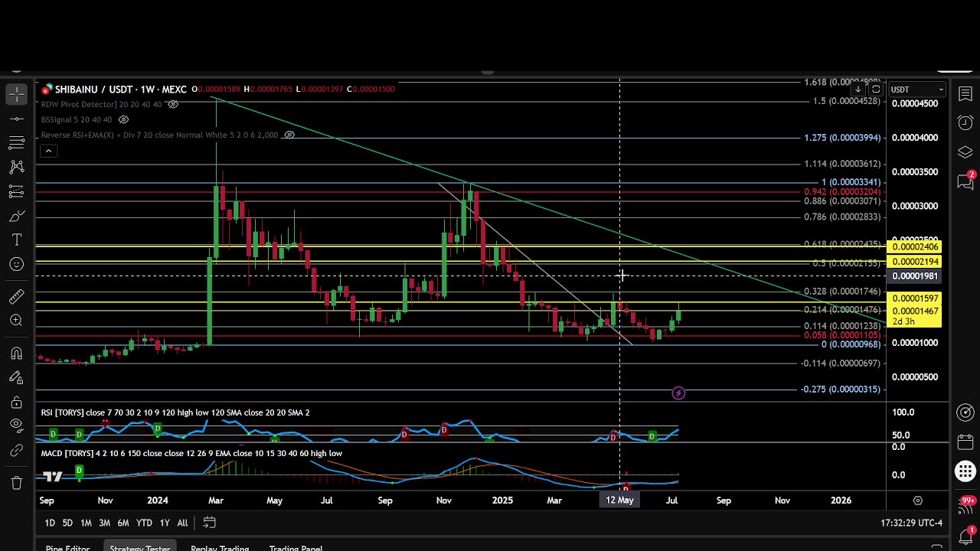Image resolution: width=980 pixels, height=551 pixels.
Task: Open the Replay Trading tab
Action: (x=220, y=546)
